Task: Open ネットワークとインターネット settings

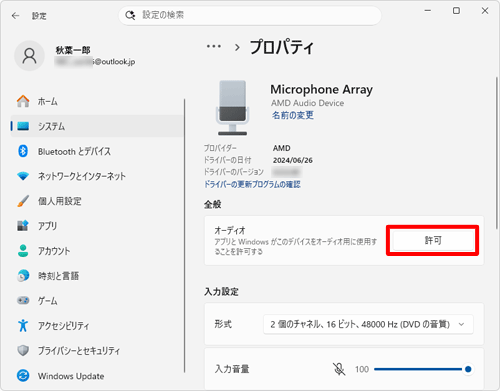Action: (97, 176)
